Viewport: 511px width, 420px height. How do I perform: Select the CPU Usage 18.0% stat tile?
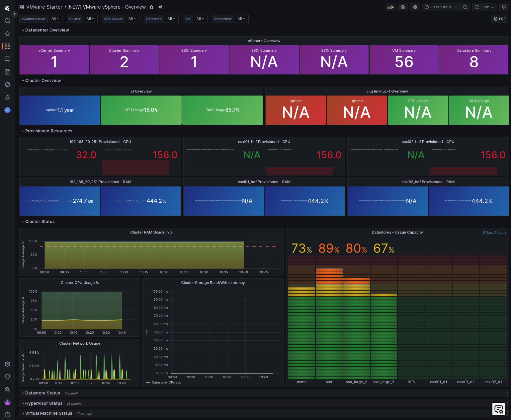point(141,110)
